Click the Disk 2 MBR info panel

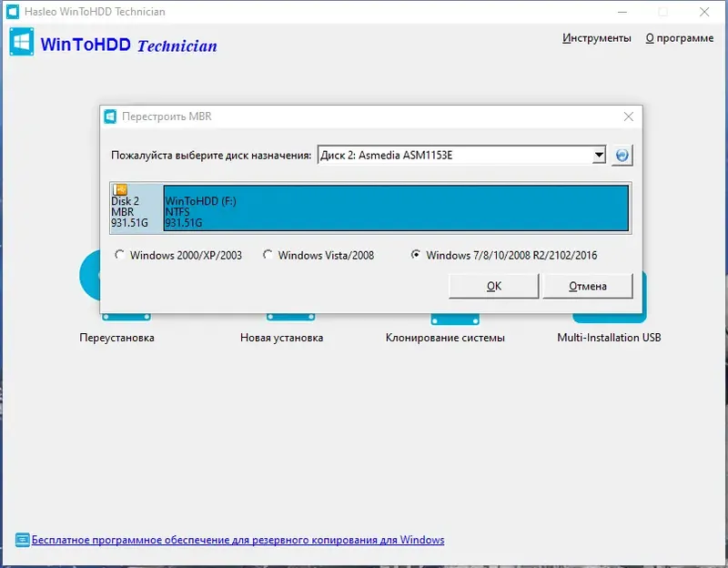136,208
